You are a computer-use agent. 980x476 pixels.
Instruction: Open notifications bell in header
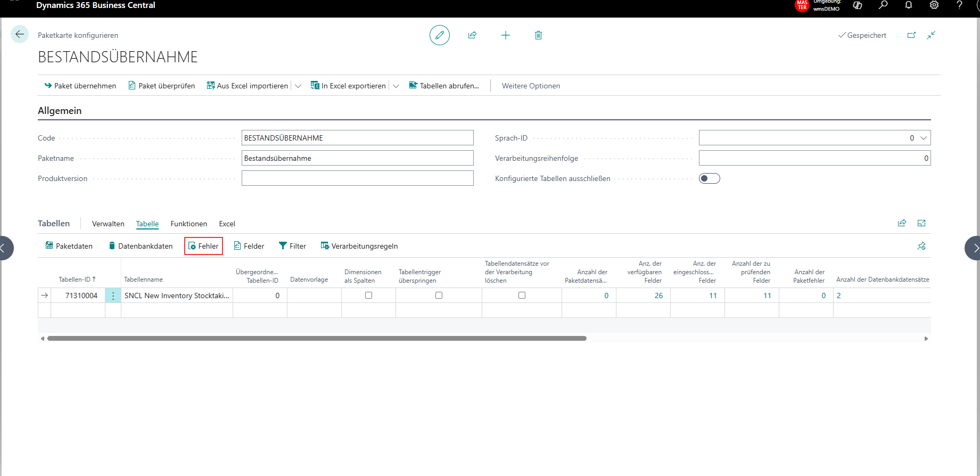909,5
